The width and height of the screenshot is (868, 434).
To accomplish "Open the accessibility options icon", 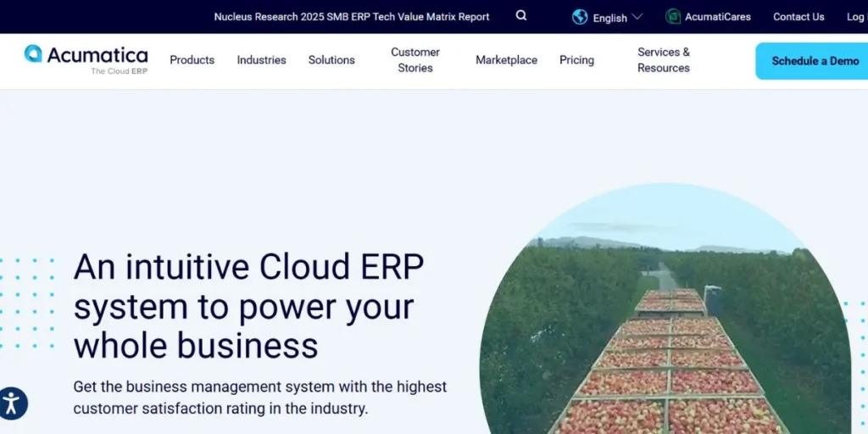I will coord(13,403).
